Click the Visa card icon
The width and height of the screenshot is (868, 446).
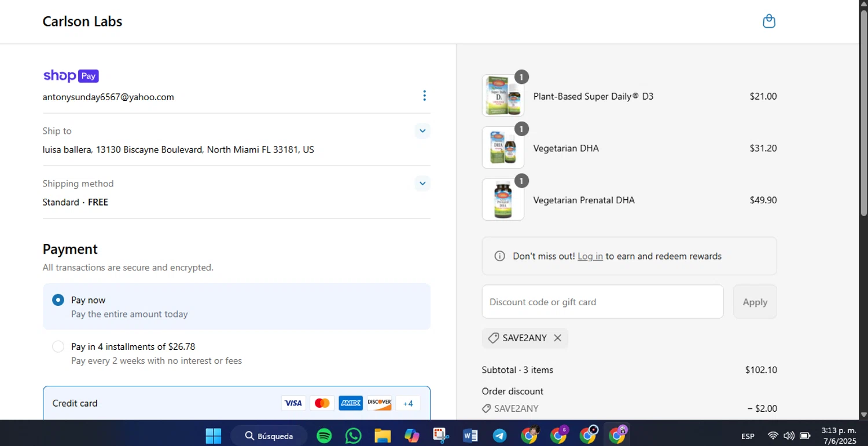point(293,403)
